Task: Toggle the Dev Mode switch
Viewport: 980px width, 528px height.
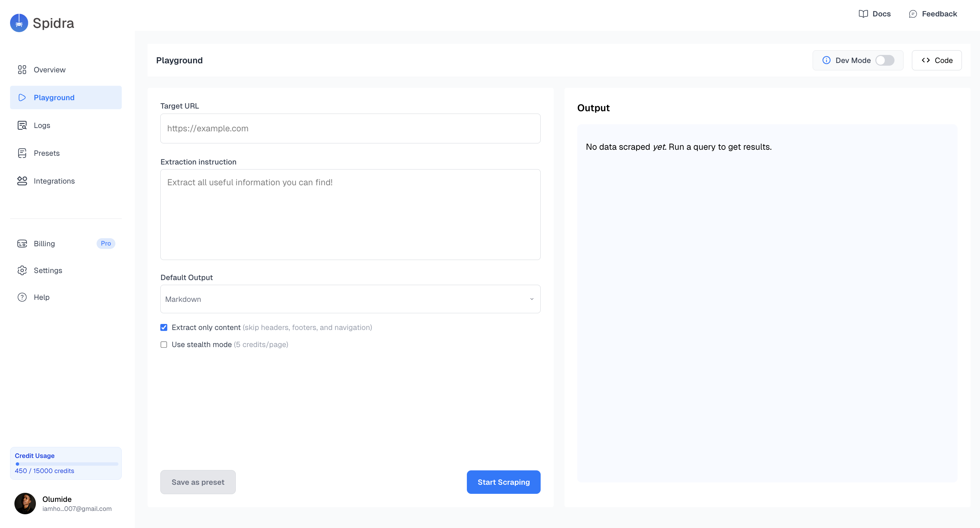Action: pos(884,60)
